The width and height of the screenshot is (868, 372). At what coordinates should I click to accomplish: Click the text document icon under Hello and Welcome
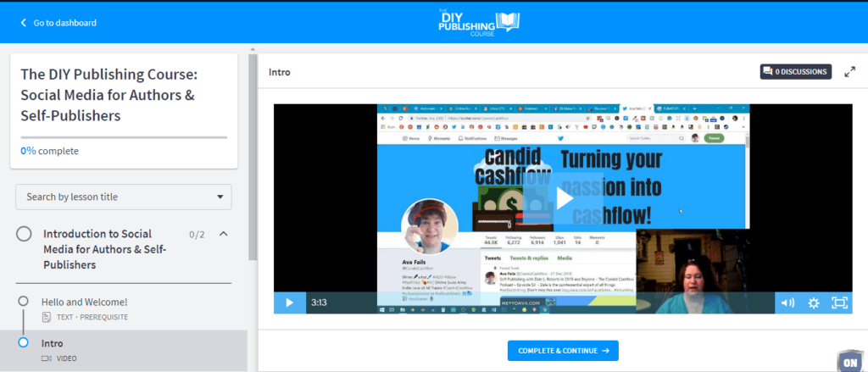[47, 317]
